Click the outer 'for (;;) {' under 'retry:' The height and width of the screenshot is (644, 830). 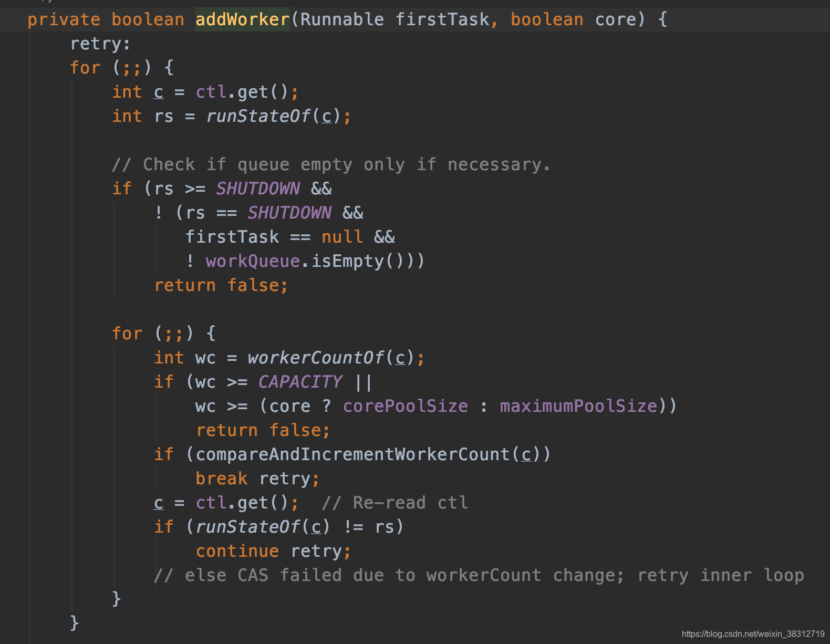point(121,68)
